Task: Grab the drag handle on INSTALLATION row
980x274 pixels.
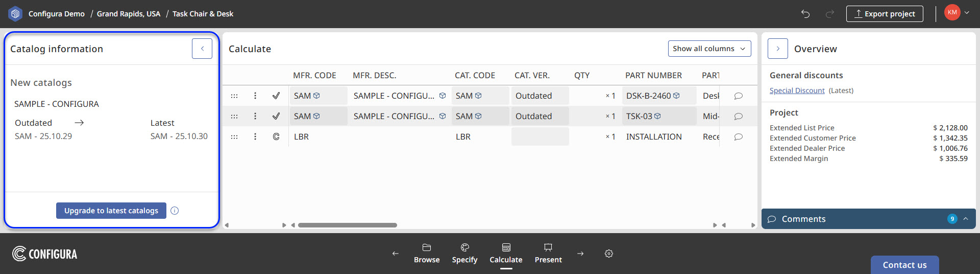Action: (234, 136)
